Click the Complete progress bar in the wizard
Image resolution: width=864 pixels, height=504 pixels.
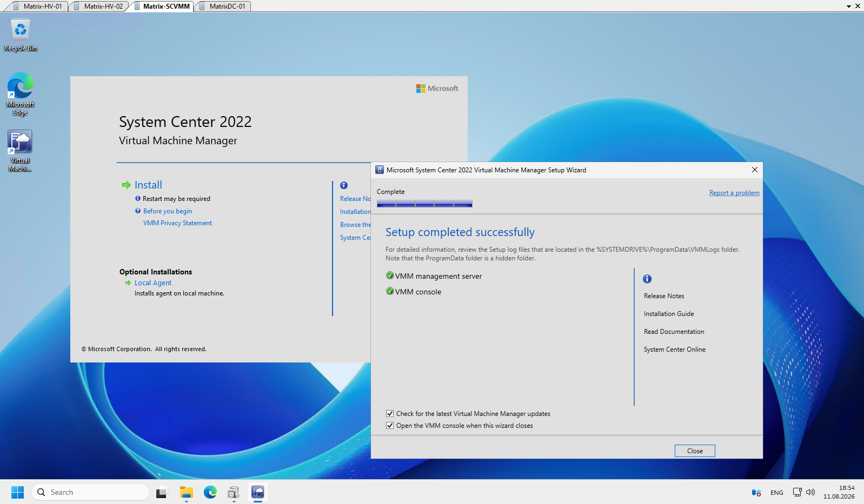(x=424, y=204)
